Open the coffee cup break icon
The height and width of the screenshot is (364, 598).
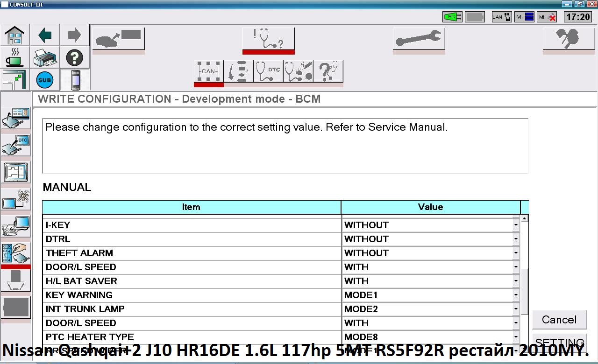coord(14,57)
